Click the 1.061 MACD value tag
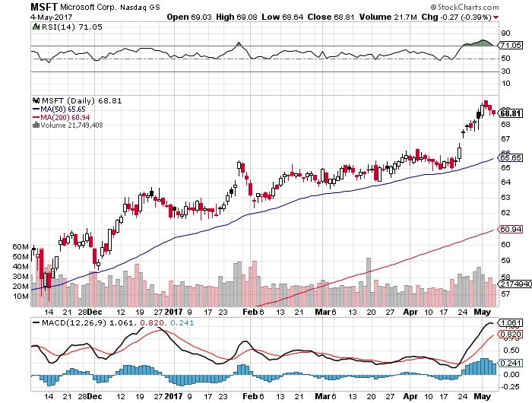Image resolution: width=532 pixels, height=403 pixels. coord(510,323)
